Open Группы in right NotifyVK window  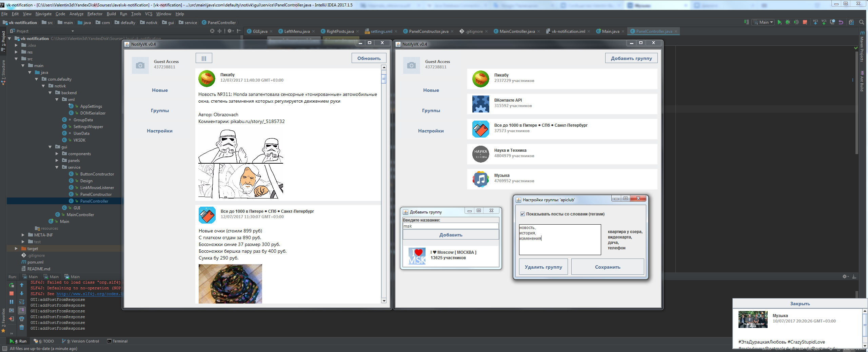point(431,110)
